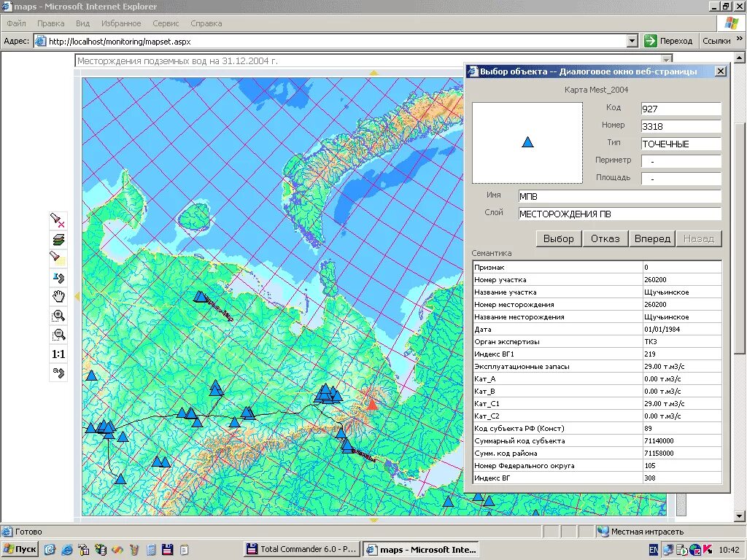Click the page icon in address bar
The height and width of the screenshot is (560, 747).
coord(41,42)
